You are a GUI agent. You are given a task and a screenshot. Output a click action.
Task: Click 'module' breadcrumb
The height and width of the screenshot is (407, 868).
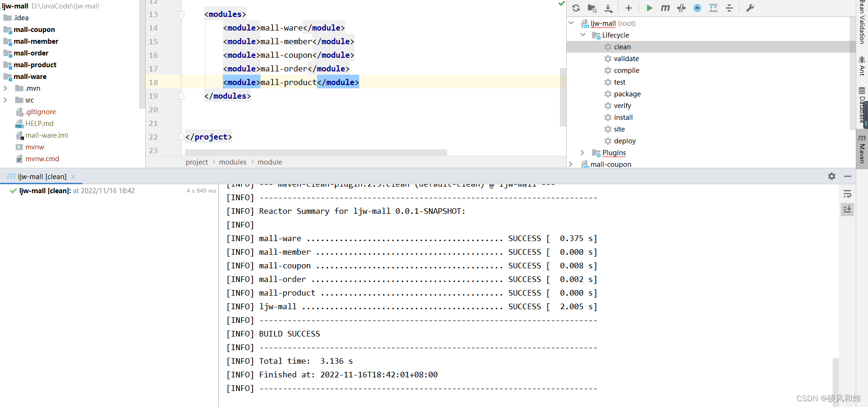coord(270,162)
